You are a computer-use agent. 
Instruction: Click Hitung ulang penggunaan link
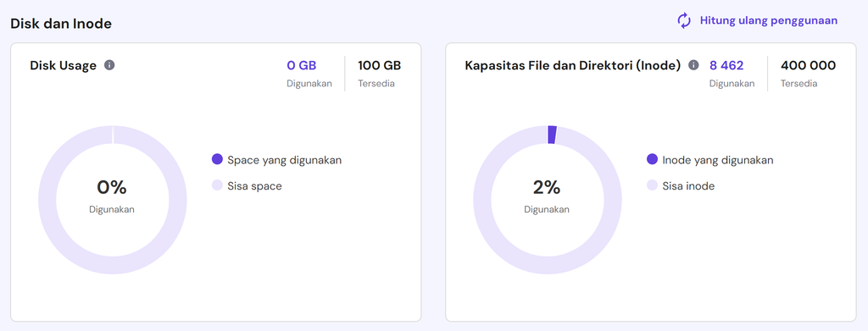768,20
